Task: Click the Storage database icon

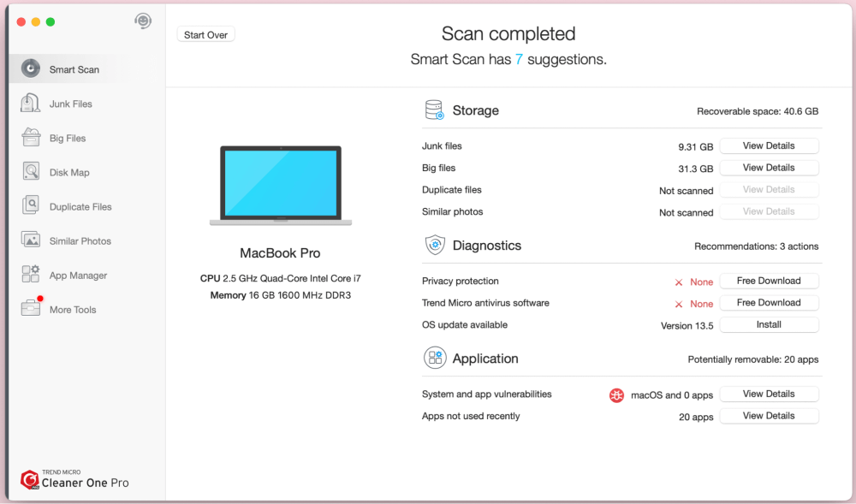Action: 435,110
